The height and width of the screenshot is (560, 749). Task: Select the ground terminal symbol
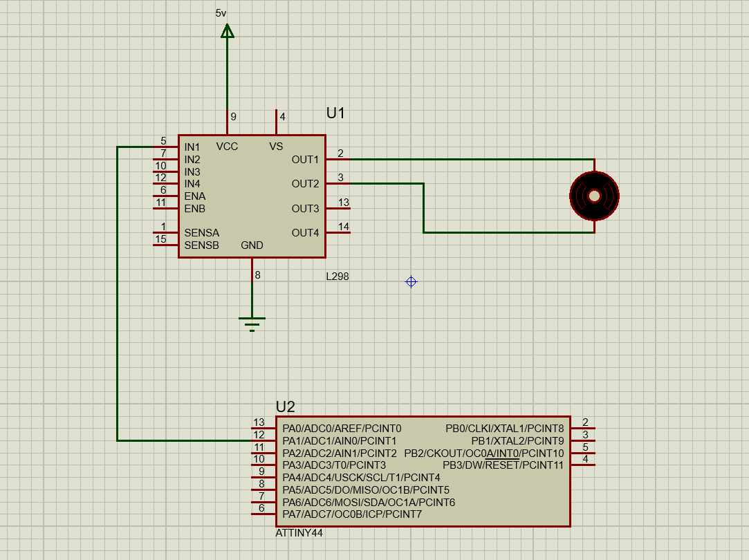(252, 324)
